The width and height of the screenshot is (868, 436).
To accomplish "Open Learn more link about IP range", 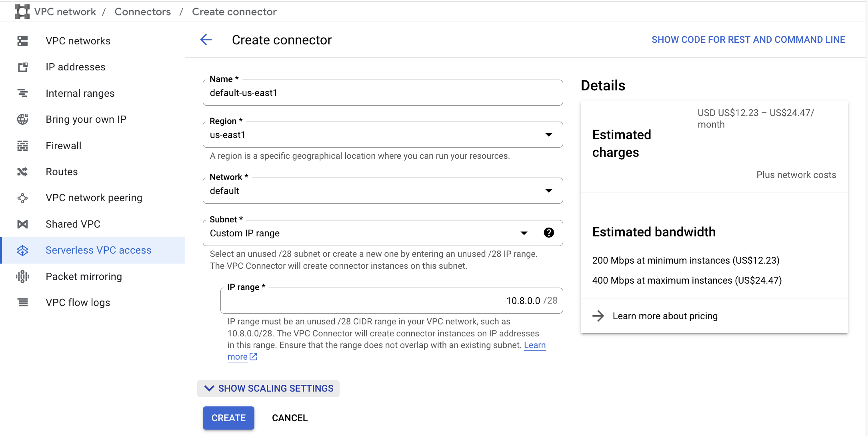I will click(x=535, y=345).
